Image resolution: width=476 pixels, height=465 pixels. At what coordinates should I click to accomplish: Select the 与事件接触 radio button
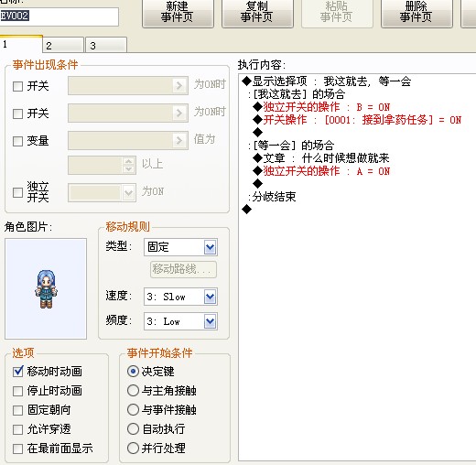pos(133,409)
